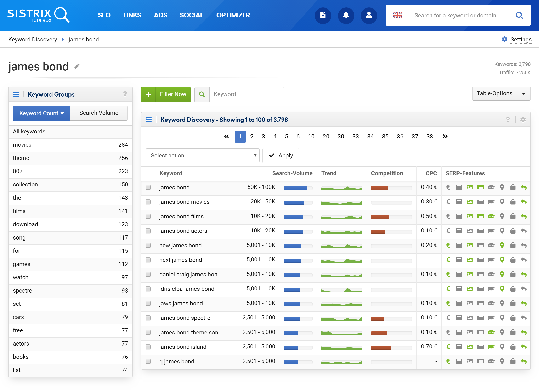Open the OPTIMIZER navigation menu
This screenshot has height=392, width=539.
click(233, 15)
